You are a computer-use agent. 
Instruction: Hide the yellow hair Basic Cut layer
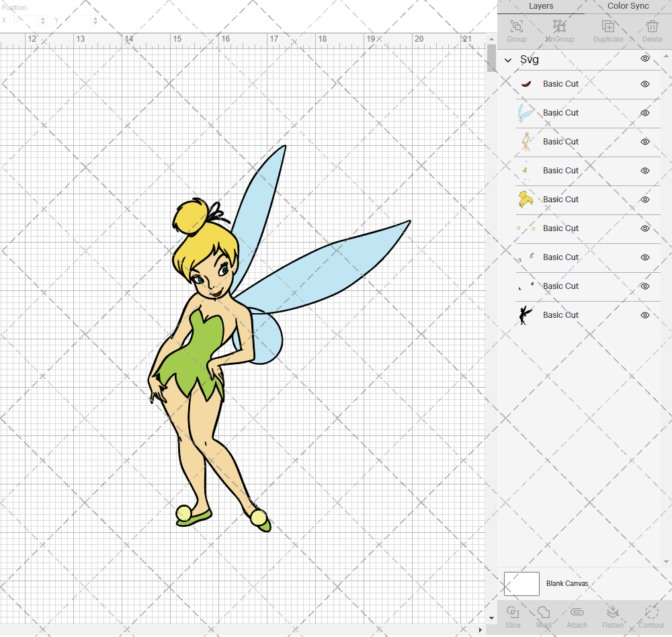[x=645, y=200]
